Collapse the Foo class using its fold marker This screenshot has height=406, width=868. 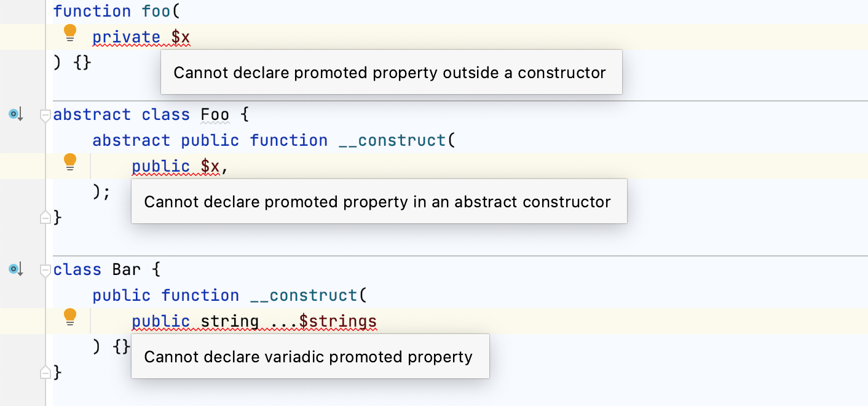pyautogui.click(x=44, y=116)
